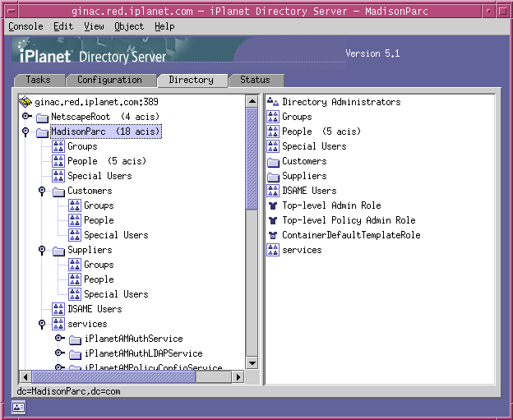Click the iPlanetAMAuthLDAPService folder icon
513x420 pixels.
(x=75, y=354)
